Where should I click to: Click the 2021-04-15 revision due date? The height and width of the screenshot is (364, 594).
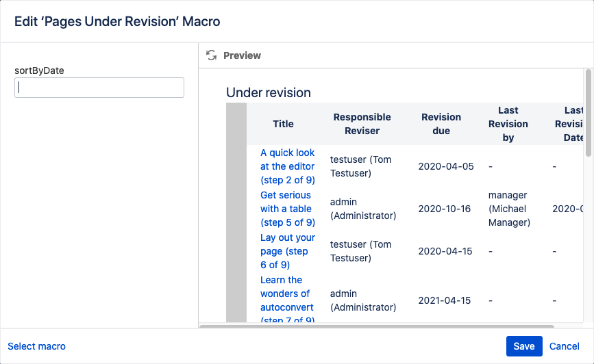[445, 300]
